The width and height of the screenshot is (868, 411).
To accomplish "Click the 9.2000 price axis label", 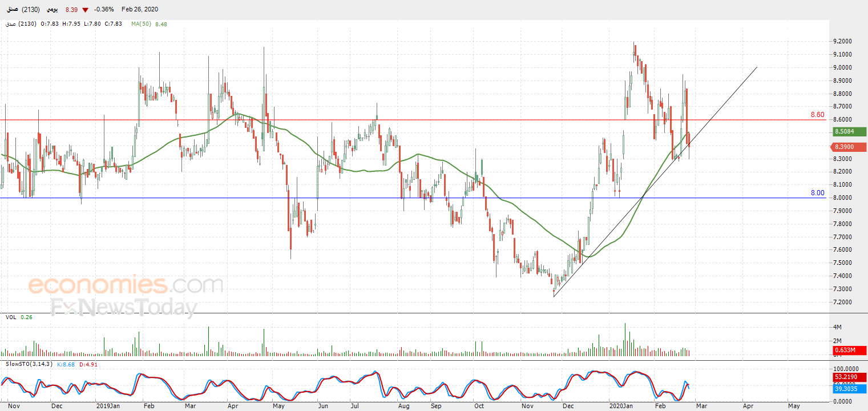I will [x=843, y=41].
